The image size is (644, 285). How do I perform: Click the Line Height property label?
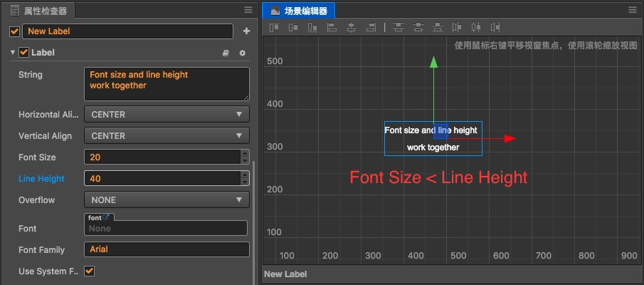(41, 179)
